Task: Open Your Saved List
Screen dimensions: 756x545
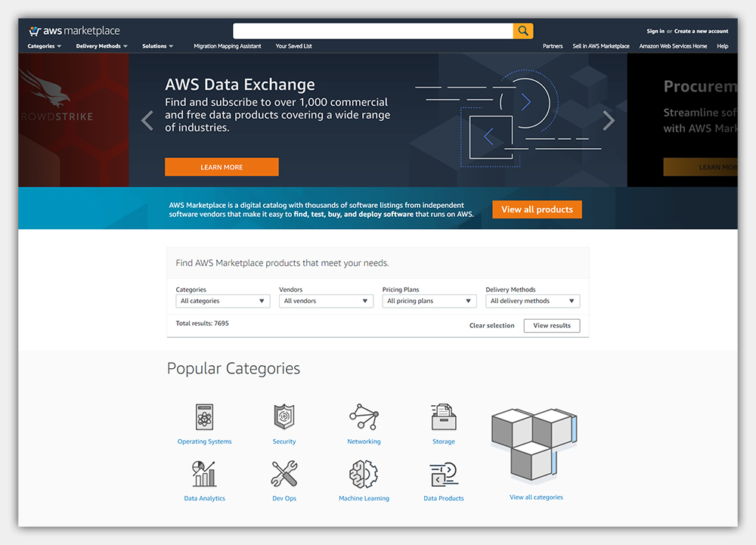Action: [x=293, y=46]
